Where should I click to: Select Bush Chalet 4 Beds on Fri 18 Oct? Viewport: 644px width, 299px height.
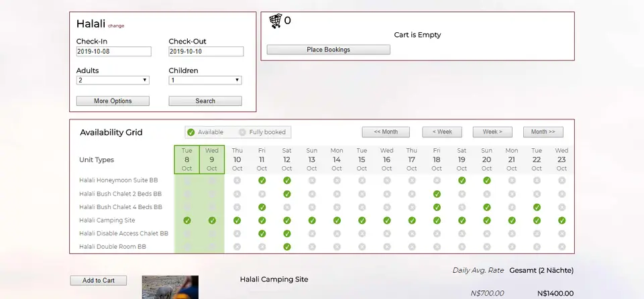coord(437,207)
